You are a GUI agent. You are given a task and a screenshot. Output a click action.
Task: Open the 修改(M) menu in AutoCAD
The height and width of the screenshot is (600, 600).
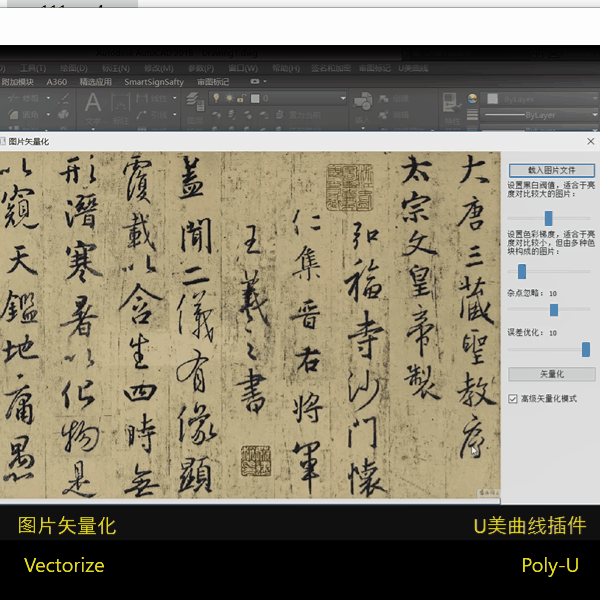tap(158, 68)
